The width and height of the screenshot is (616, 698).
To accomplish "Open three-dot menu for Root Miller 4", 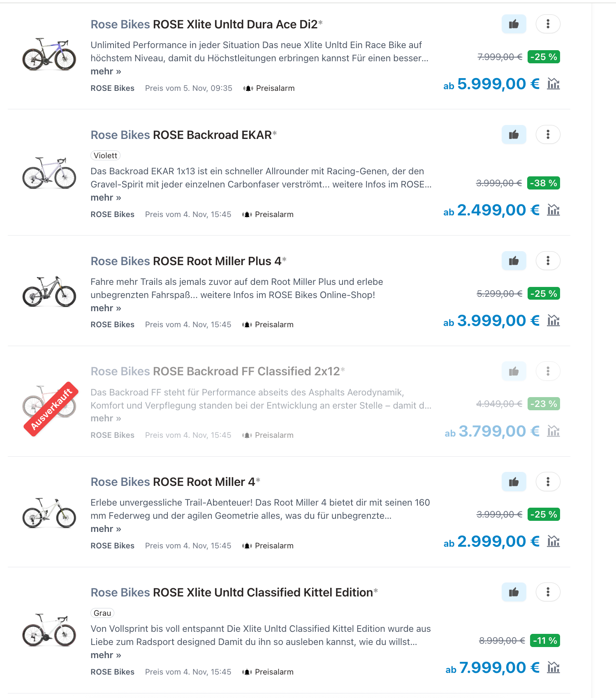I will click(548, 482).
